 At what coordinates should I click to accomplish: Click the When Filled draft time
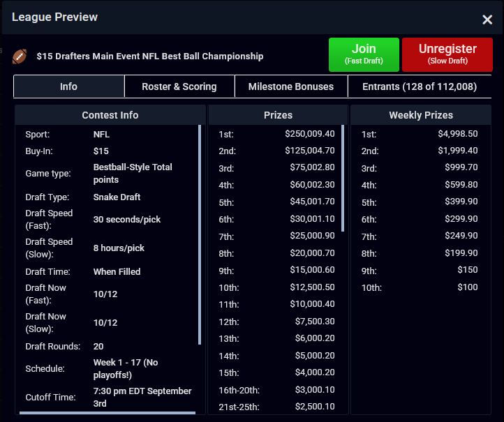point(117,272)
